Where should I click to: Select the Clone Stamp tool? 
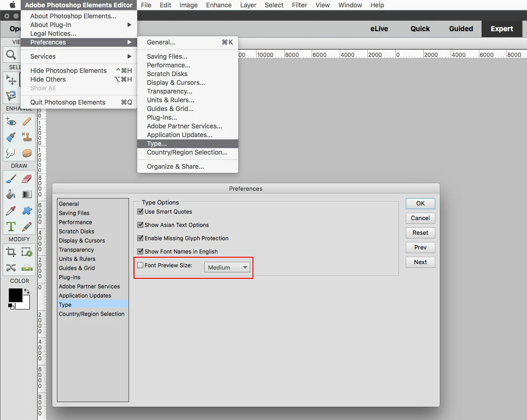point(27,137)
